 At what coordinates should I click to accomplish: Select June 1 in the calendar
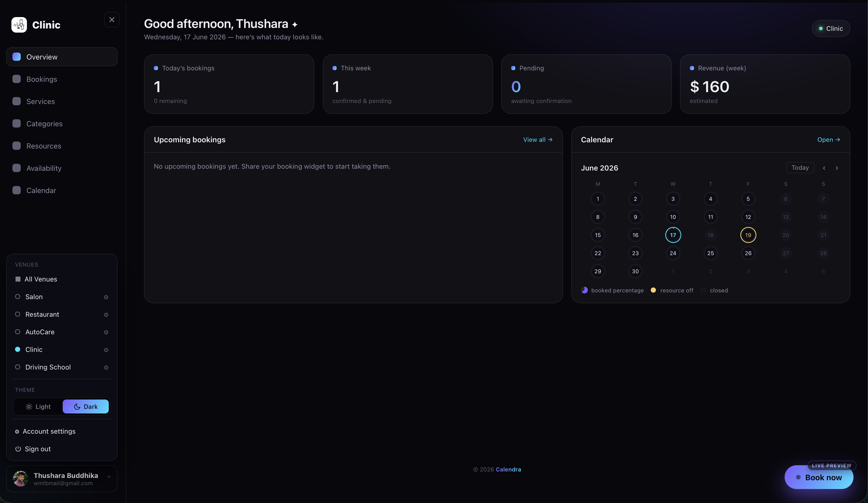point(598,199)
